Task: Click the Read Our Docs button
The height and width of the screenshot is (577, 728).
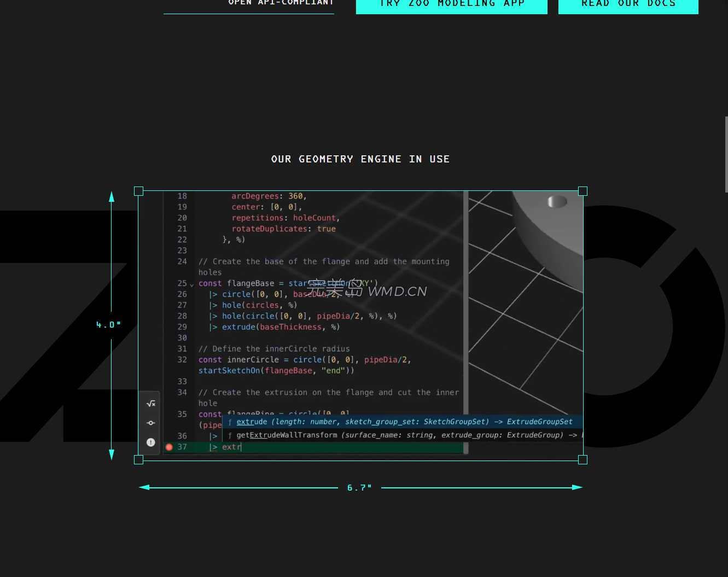Action: tap(628, 4)
